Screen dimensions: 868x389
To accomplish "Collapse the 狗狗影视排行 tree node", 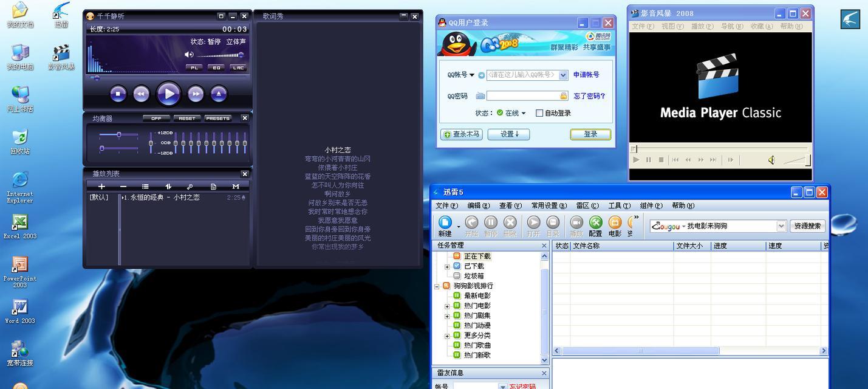I will click(x=437, y=286).
